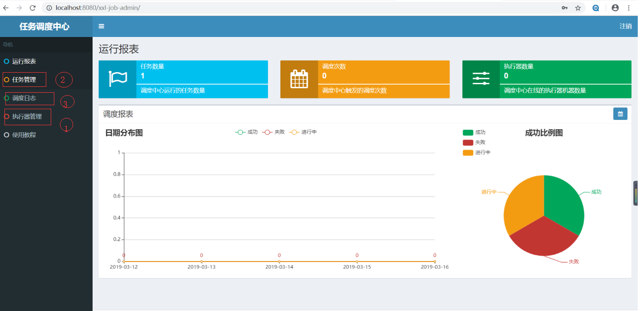Open the browser three-dot menu
Screen dimensions: 644x311
(629, 8)
